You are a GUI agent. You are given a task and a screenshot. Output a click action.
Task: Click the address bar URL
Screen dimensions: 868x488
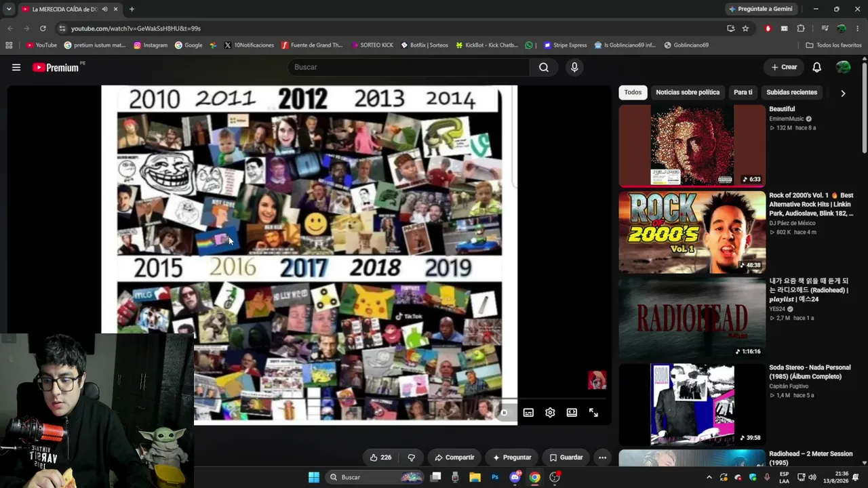[136, 28]
